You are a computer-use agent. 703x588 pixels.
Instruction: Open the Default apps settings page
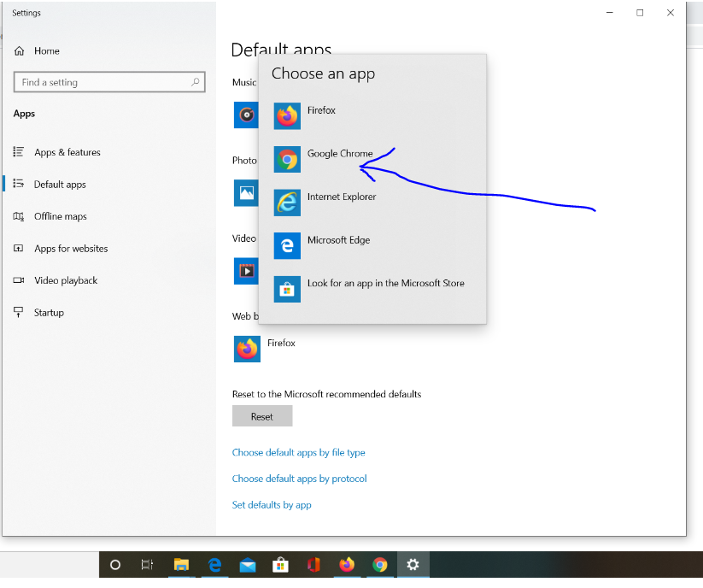(x=60, y=185)
